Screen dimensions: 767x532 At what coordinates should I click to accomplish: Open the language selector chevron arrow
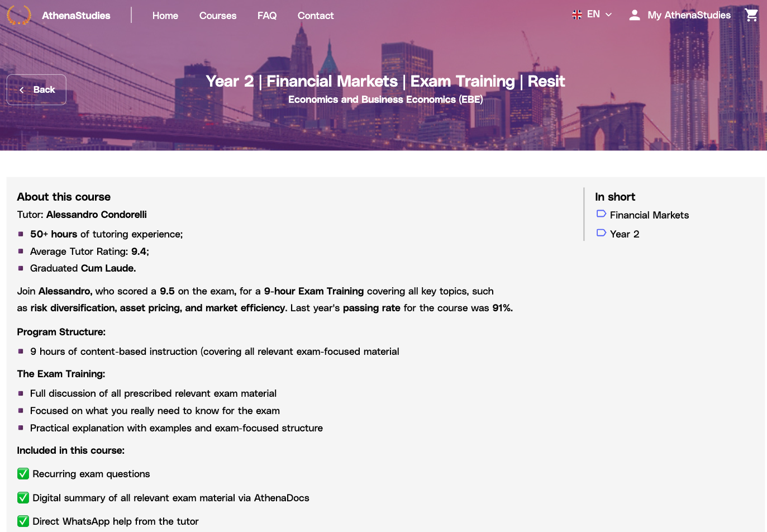coord(609,15)
